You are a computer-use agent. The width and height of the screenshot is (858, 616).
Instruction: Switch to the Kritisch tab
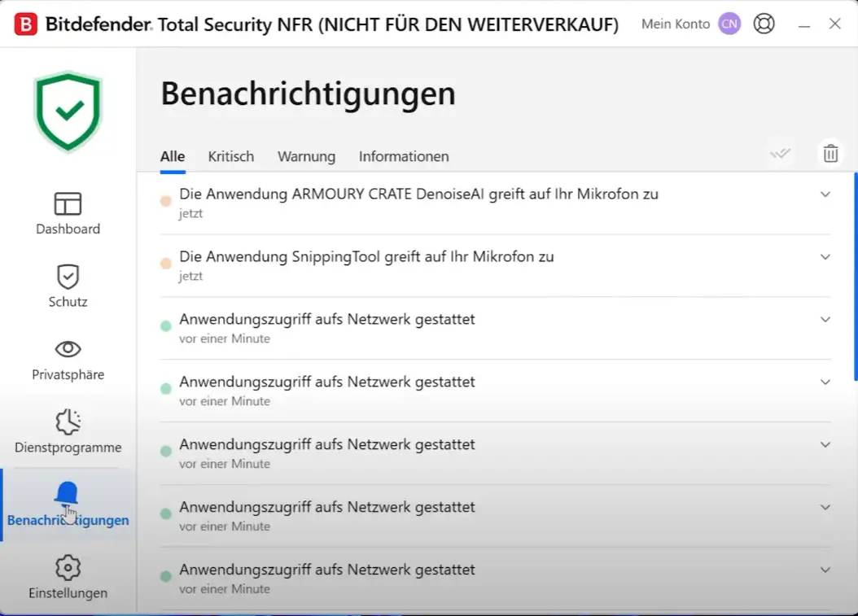coord(231,156)
